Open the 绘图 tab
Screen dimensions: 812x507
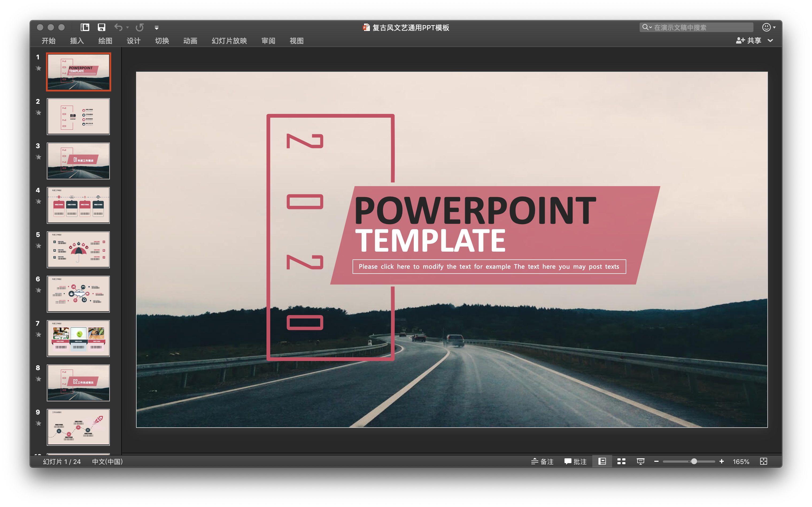tap(105, 41)
